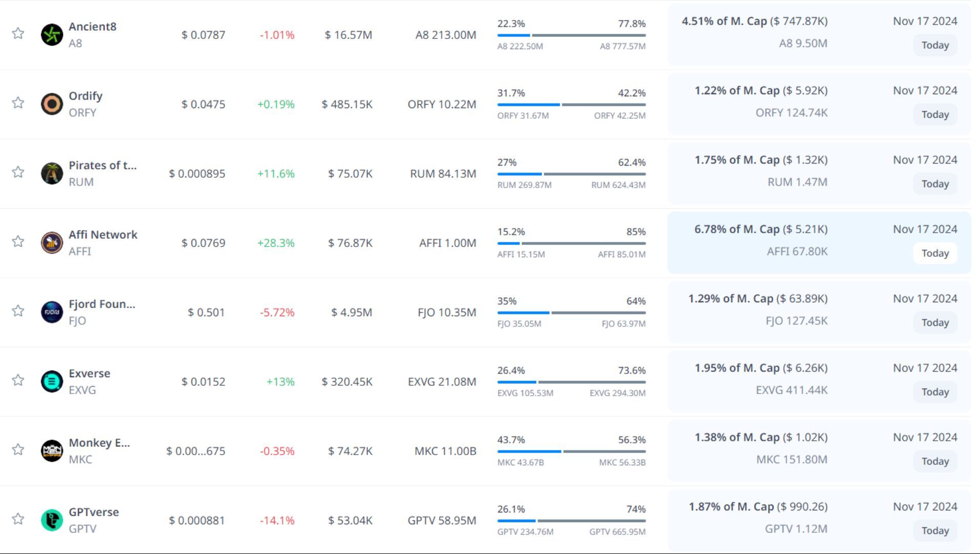The height and width of the screenshot is (554, 980).
Task: Click the Monkey Empire MKC logo
Action: (52, 451)
